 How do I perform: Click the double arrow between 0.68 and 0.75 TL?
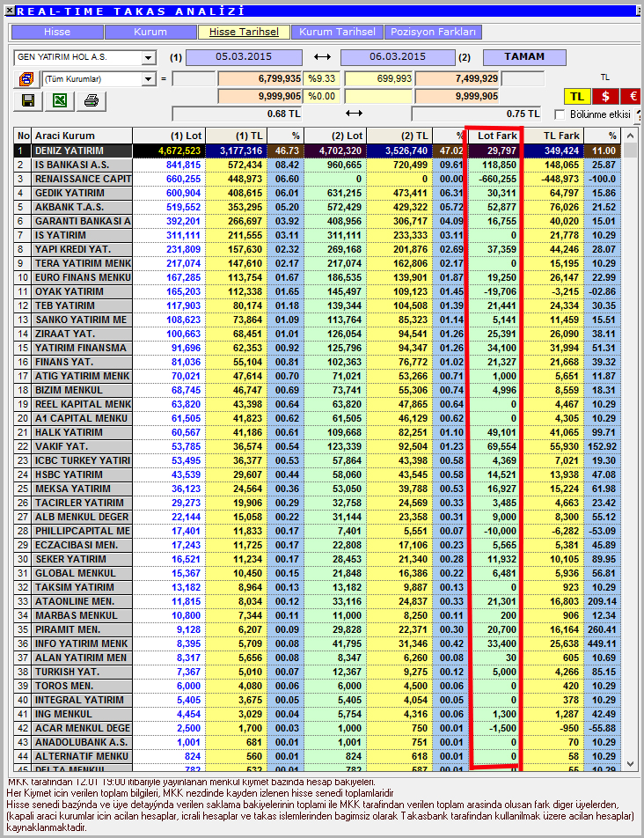(354, 114)
